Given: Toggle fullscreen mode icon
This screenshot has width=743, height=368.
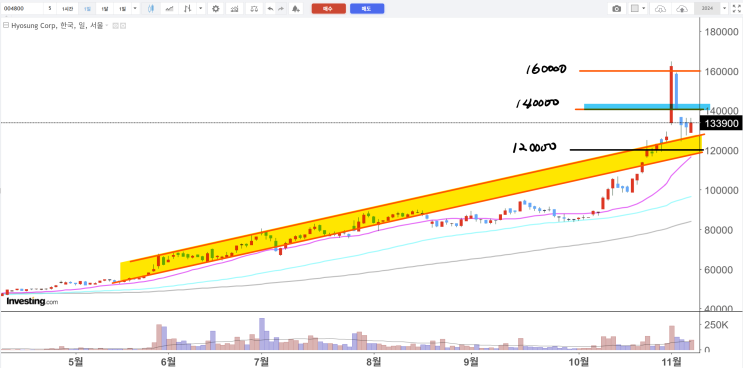Looking at the screenshot, I should (736, 9).
